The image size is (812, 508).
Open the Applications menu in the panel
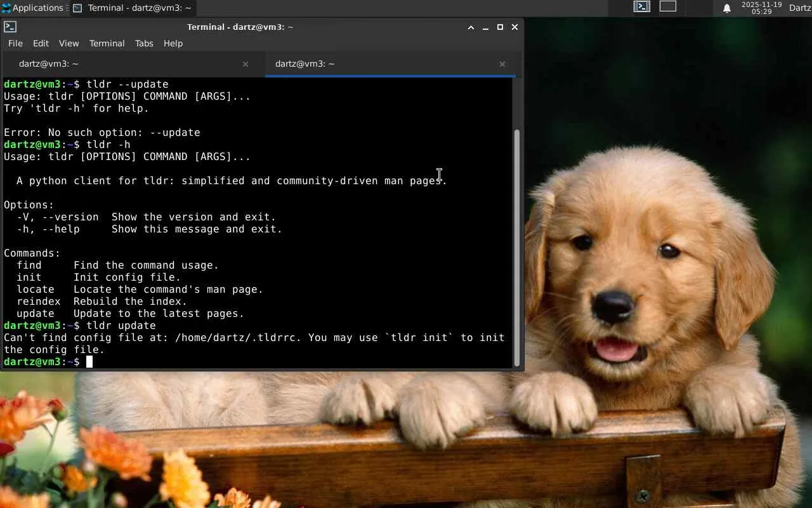(33, 8)
